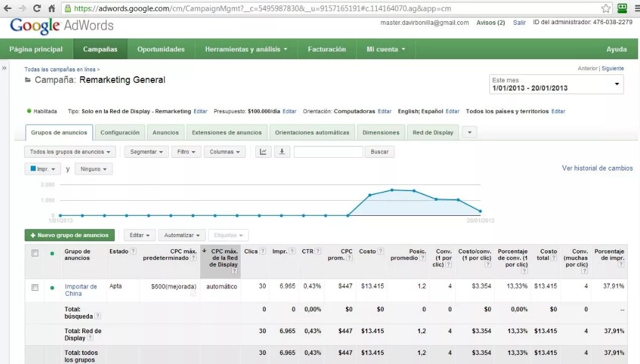Click the green Habilitada status dot
The width and height of the screenshot is (640, 364).
[29, 111]
